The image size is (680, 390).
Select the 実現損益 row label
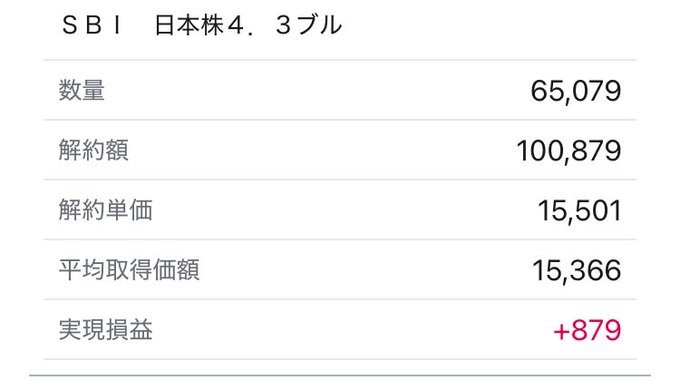(x=105, y=330)
